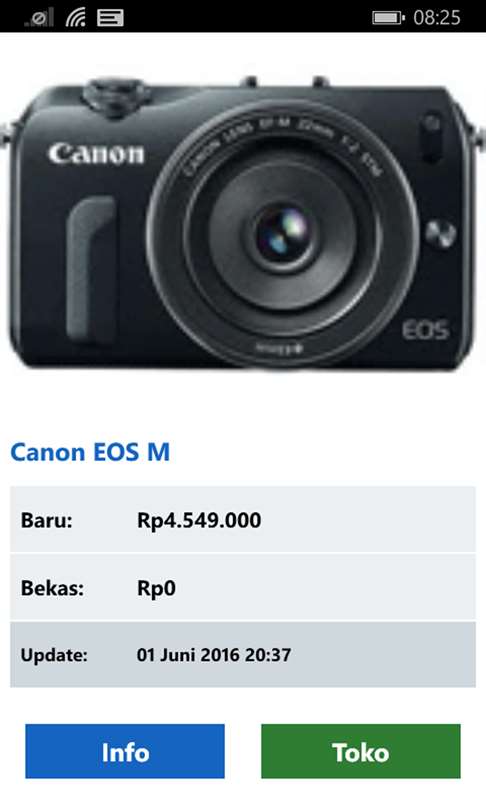This screenshot has height=810, width=486.
Task: Tap the 01 Juni 2016 20:37 timestamp
Action: pos(214,655)
